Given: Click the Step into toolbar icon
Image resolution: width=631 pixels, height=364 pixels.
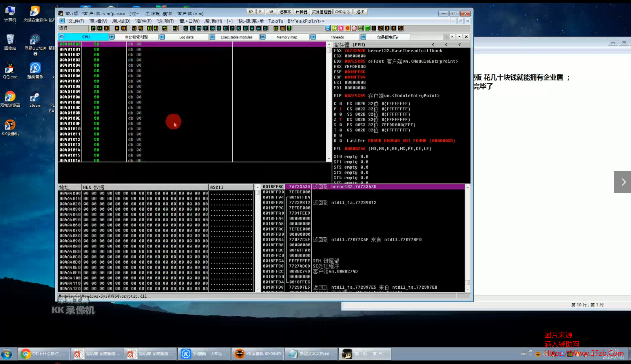Looking at the screenshot, I should click(134, 28).
